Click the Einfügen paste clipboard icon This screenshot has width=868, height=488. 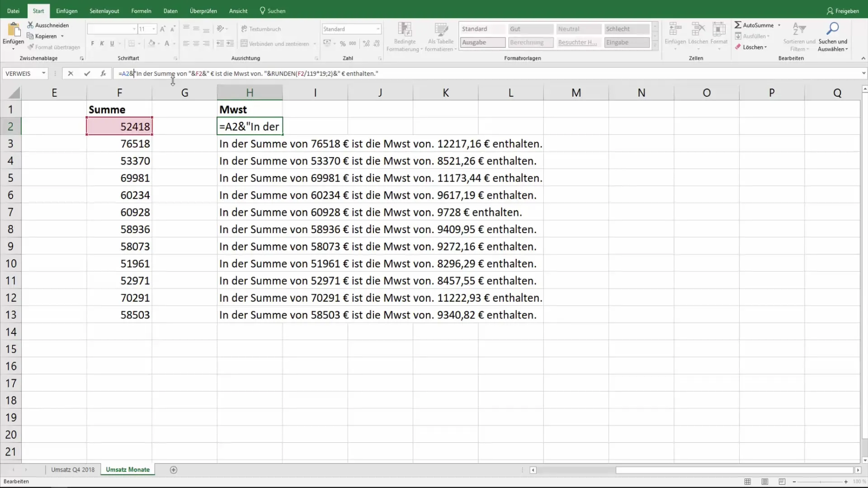tap(14, 30)
